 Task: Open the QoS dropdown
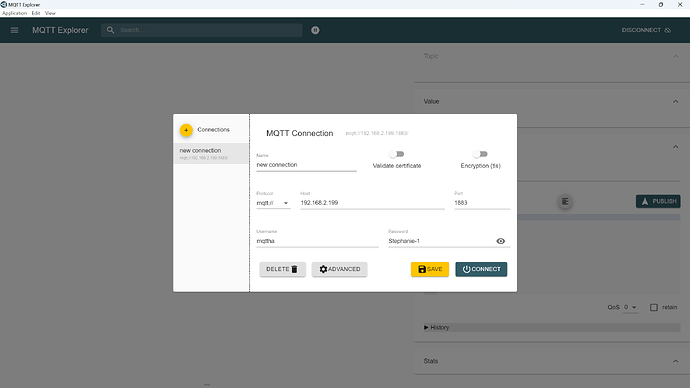click(630, 307)
